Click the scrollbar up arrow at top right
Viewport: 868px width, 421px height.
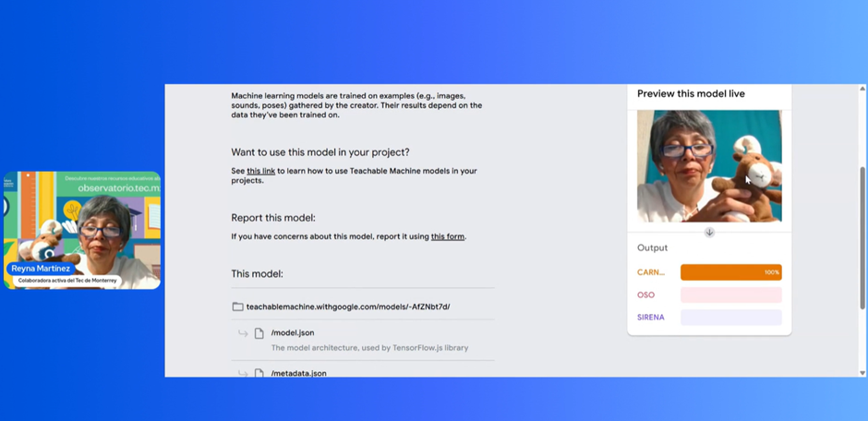point(862,90)
